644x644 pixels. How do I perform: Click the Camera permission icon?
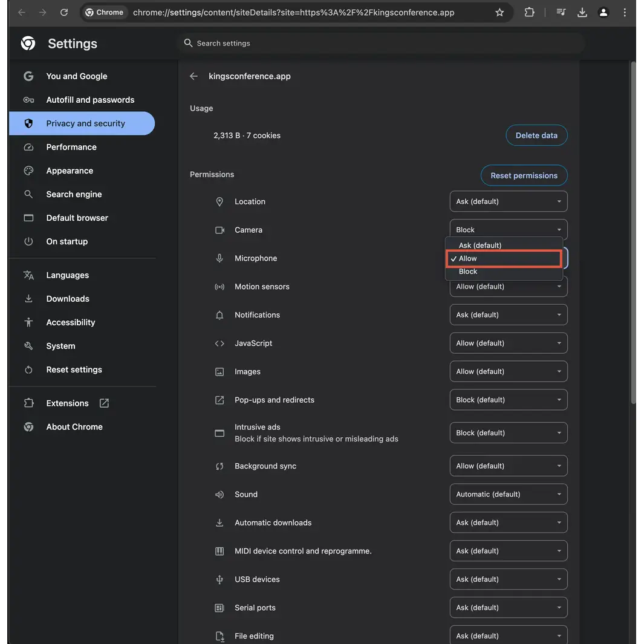click(x=220, y=230)
